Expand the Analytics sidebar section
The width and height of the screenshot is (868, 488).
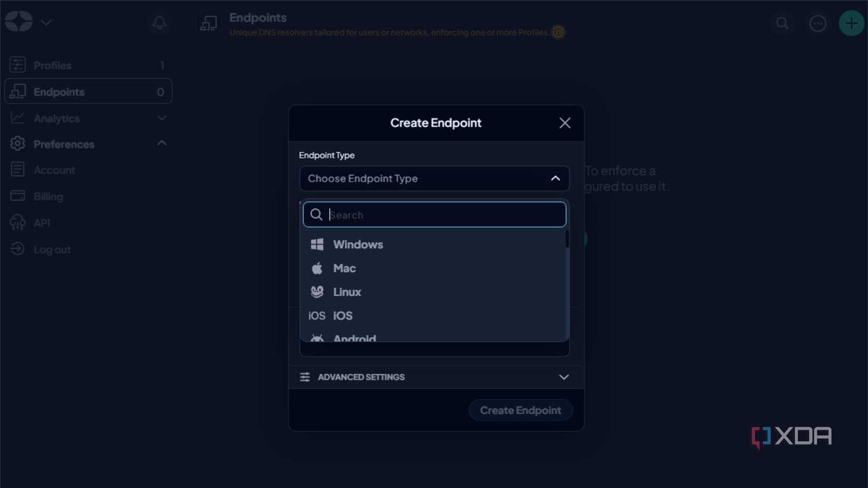coord(162,118)
